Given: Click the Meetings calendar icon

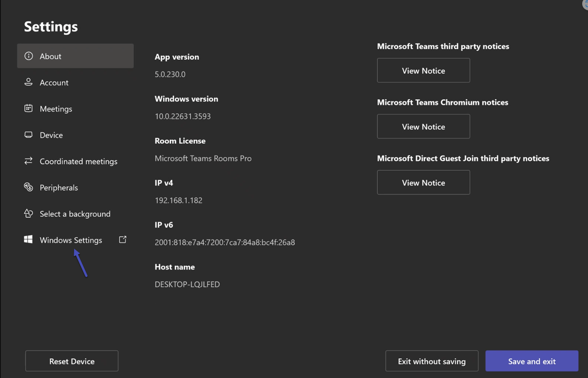Looking at the screenshot, I should click(x=29, y=108).
